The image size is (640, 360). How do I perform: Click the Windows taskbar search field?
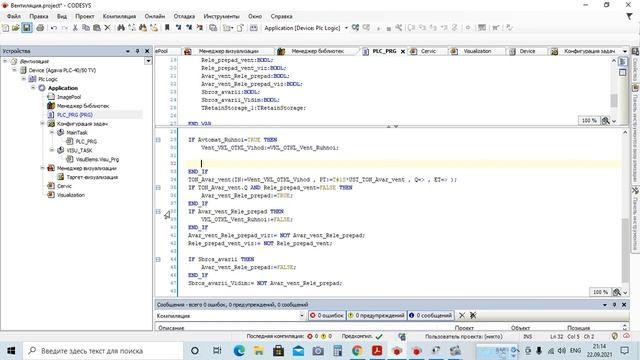click(x=103, y=351)
